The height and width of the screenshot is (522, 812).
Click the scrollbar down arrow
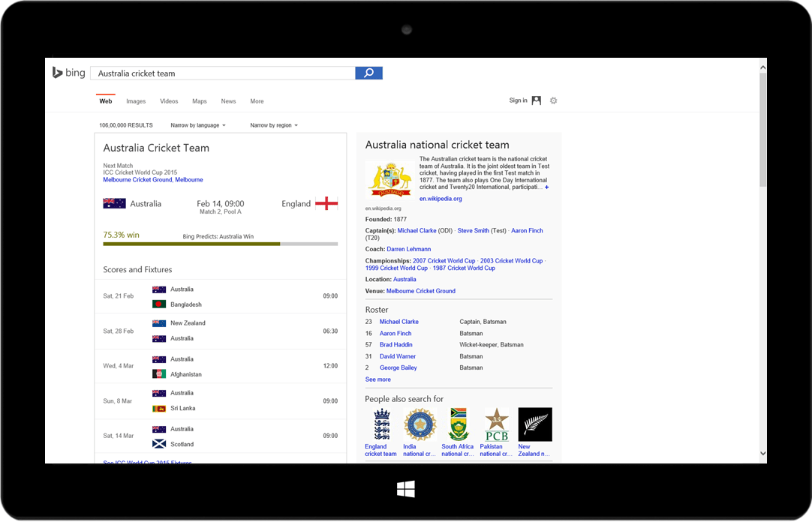pos(762,454)
